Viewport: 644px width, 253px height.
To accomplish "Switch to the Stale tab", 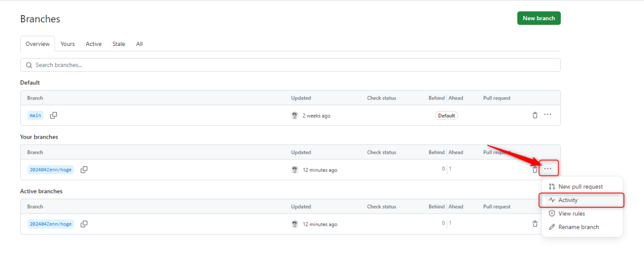I will (119, 44).
